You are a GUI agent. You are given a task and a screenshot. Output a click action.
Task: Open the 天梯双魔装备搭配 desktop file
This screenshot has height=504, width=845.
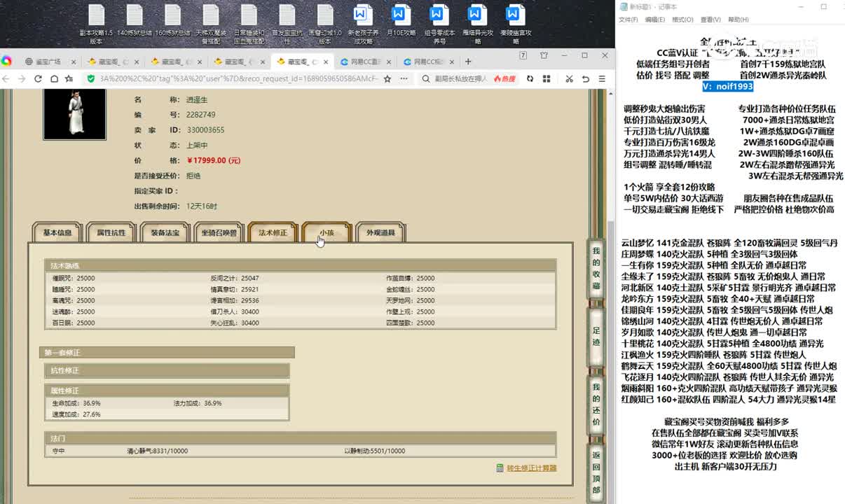coord(211,24)
